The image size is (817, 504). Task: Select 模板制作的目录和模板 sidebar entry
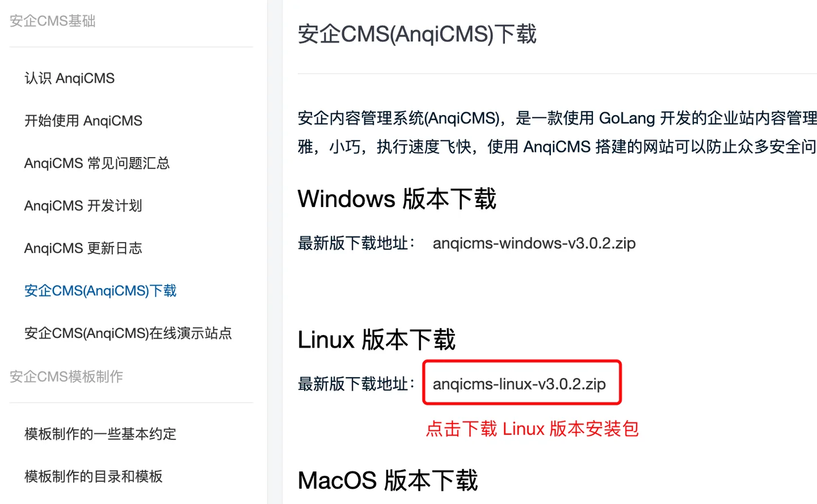[x=93, y=477]
